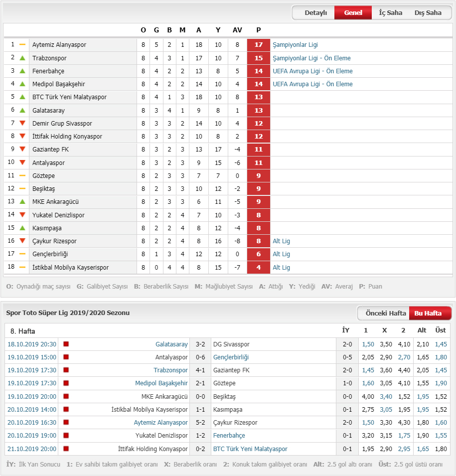Click the green up arrow beside Trabzonspor
Viewport: 456px width, 476px height.
pos(22,58)
